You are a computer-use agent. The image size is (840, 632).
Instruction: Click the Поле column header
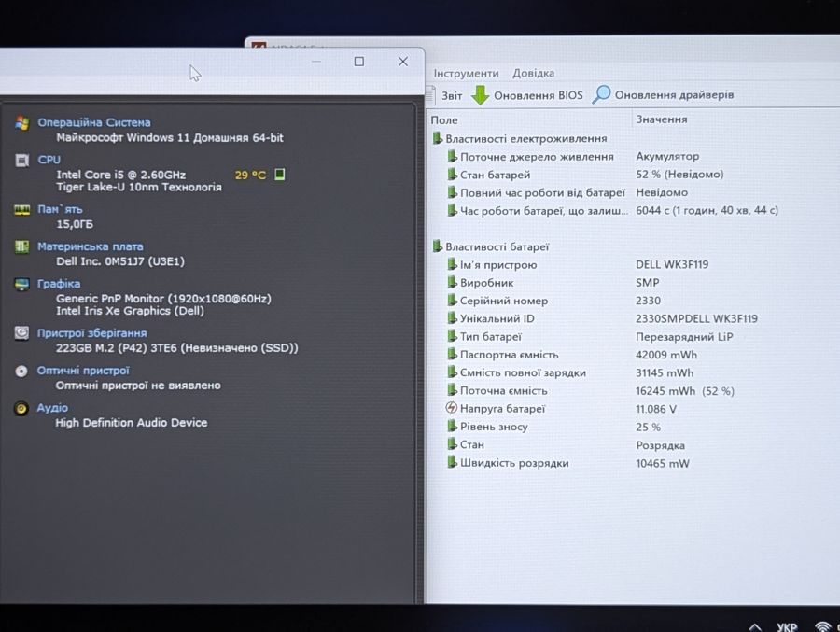coord(444,120)
